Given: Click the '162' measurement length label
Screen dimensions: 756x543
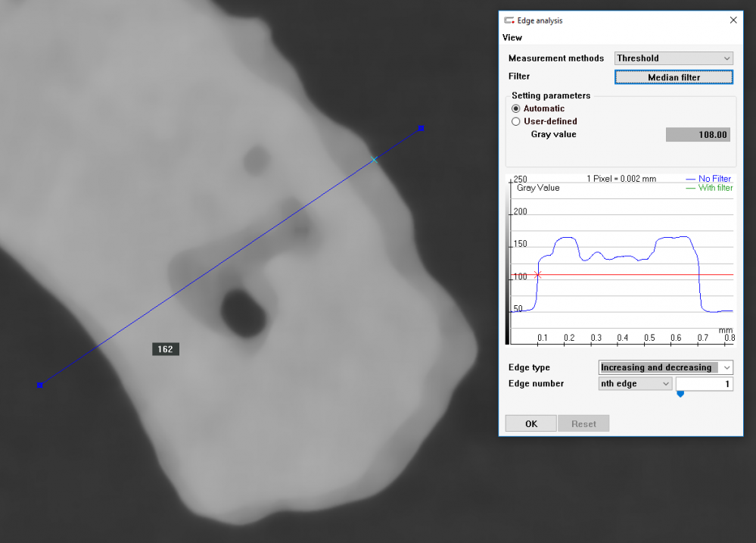Looking at the screenshot, I should 165,349.
